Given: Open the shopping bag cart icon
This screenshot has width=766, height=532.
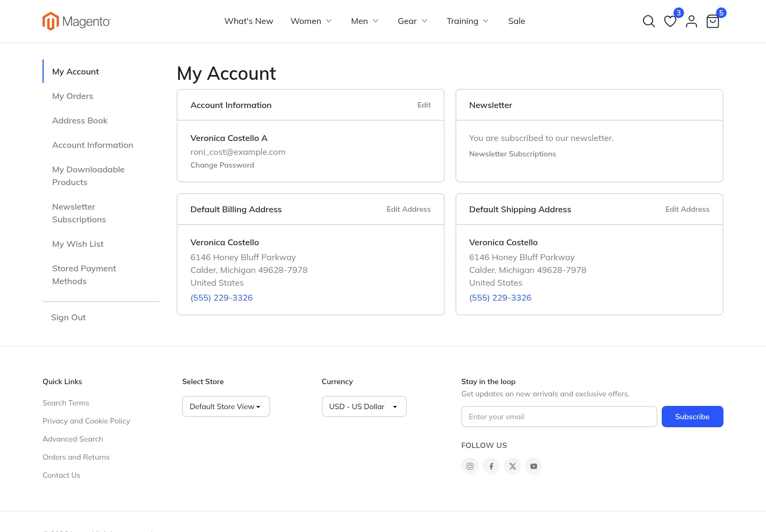Looking at the screenshot, I should coord(713,21).
